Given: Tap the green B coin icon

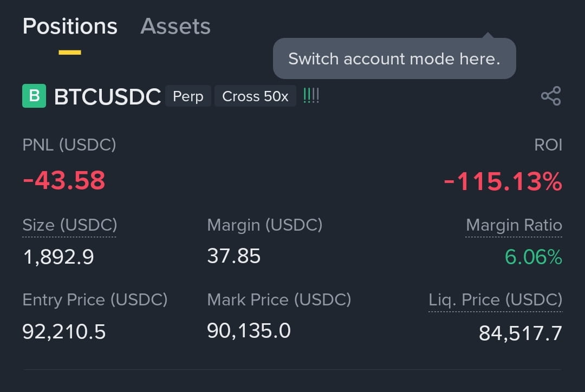Looking at the screenshot, I should [34, 96].
